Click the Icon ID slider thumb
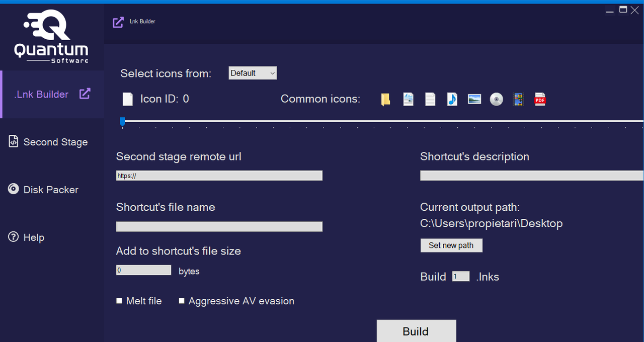This screenshot has width=644, height=342. 122,121
